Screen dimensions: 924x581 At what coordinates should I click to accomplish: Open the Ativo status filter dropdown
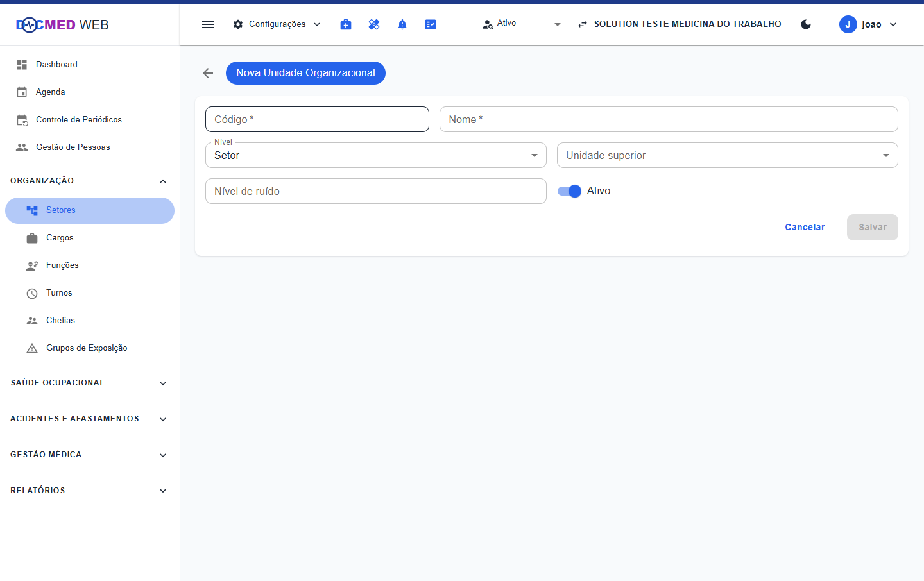[x=522, y=24]
